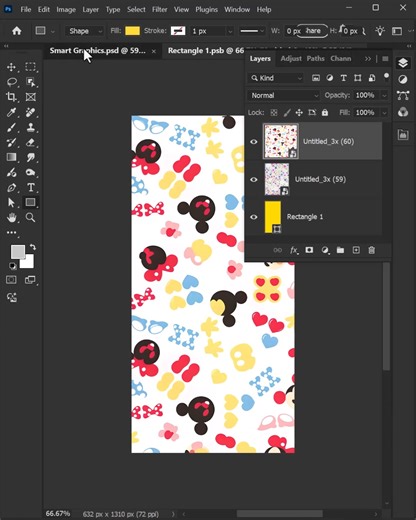The width and height of the screenshot is (416, 520).
Task: Open the Shape tool mode dropdown
Action: 84,31
